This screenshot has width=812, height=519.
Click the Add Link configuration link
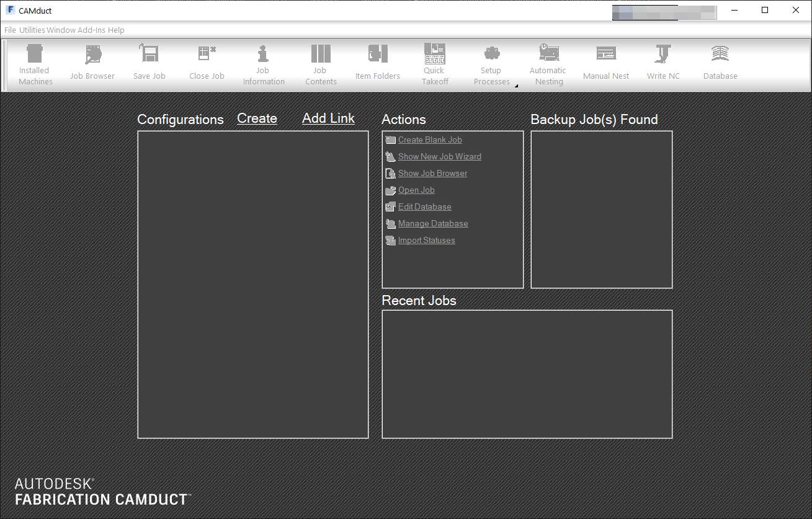tap(328, 118)
